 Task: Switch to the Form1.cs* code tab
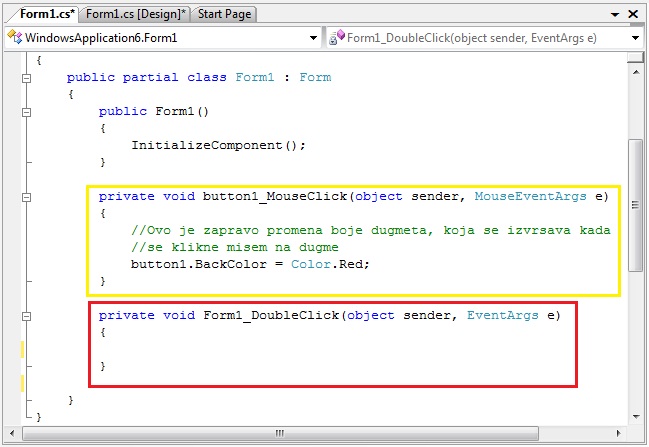(x=46, y=14)
